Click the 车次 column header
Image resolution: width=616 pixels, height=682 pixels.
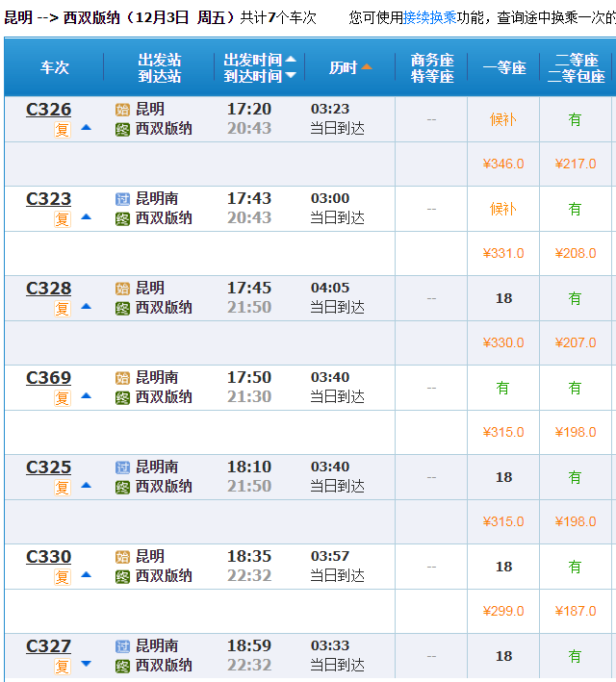55,67
